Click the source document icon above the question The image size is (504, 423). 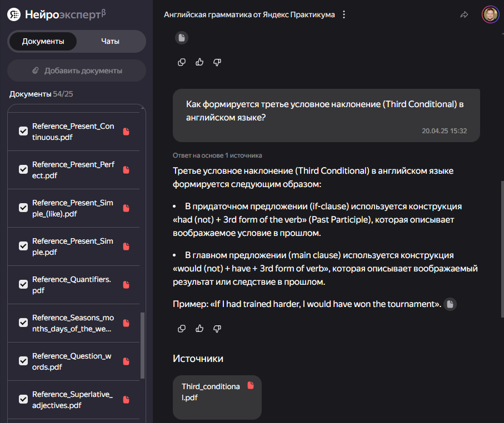click(182, 38)
